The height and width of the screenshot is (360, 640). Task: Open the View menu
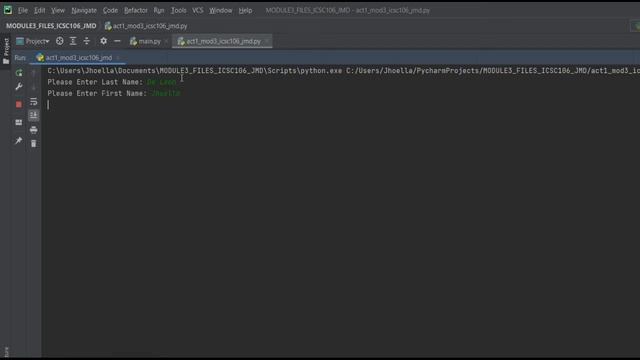58,10
